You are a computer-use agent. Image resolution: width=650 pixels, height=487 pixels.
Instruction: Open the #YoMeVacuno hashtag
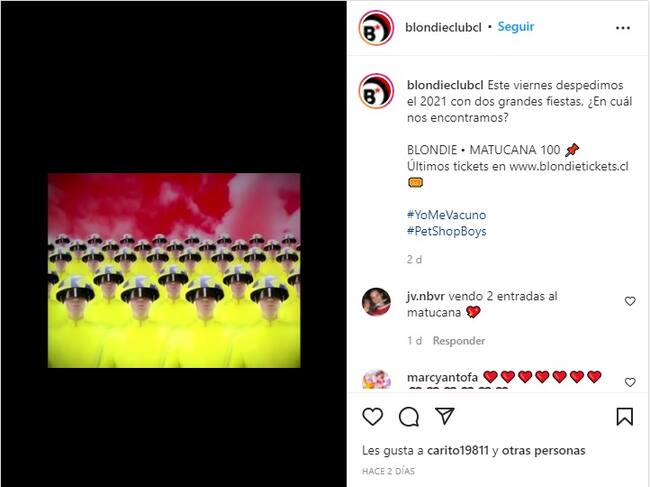coord(446,215)
